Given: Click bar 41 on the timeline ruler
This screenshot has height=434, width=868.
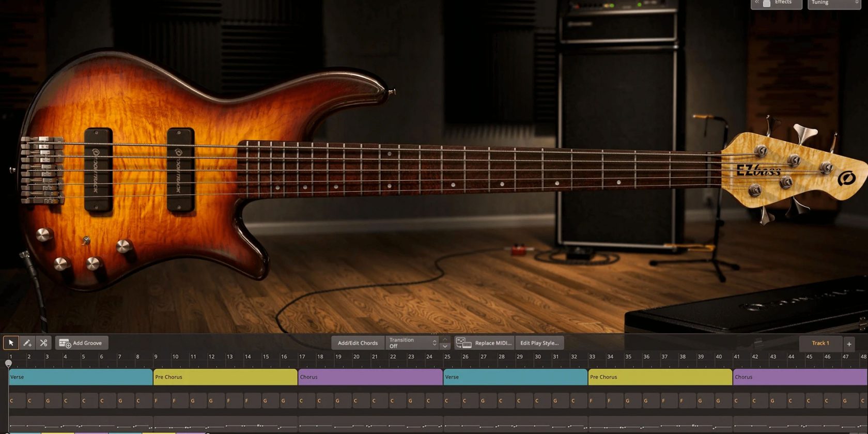Looking at the screenshot, I should point(737,357).
